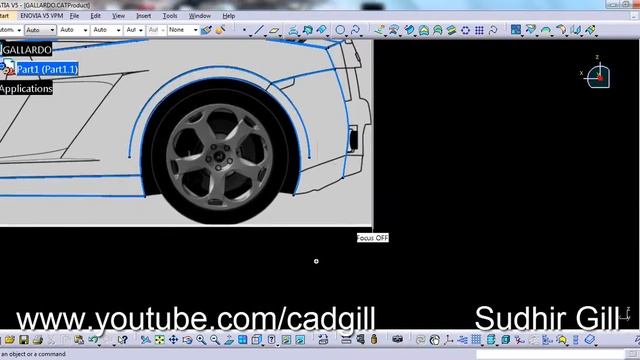The image size is (640, 360).
Task: Activate the Pan tool
Action: click(x=173, y=340)
